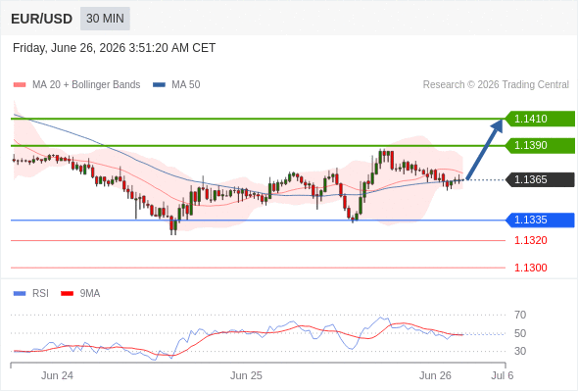This screenshot has width=578, height=392.
Task: Click the date and time text
Action: coord(114,48)
